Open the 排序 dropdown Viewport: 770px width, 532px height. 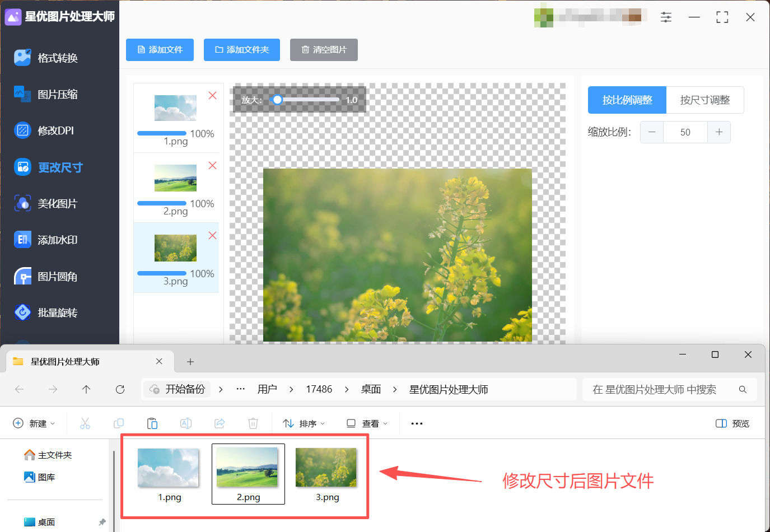304,423
